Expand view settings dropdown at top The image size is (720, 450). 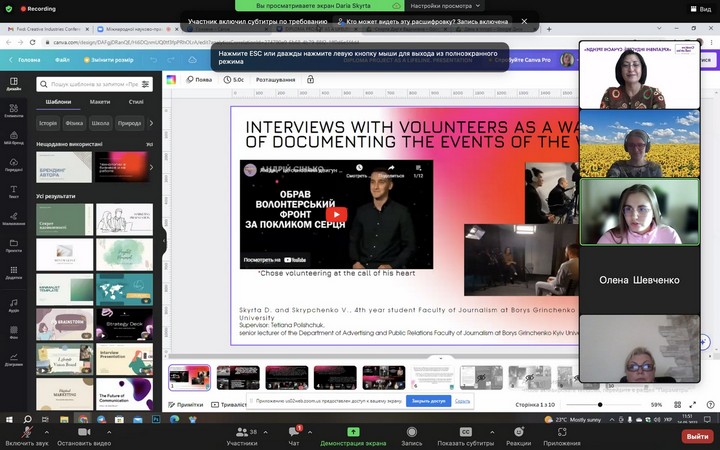point(445,6)
